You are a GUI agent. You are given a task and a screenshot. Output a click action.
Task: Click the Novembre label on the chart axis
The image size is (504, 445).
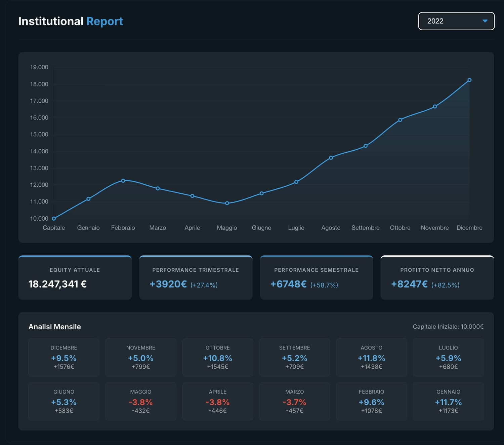(435, 228)
